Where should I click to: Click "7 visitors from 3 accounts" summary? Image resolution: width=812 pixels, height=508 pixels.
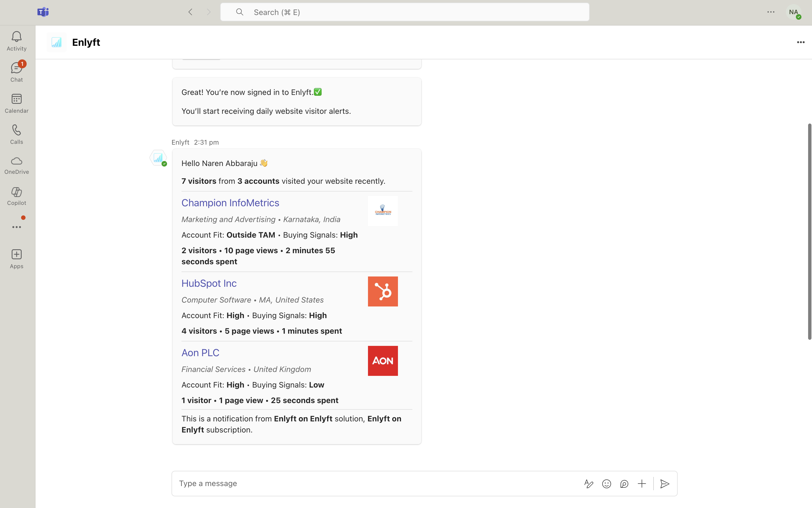tap(283, 181)
